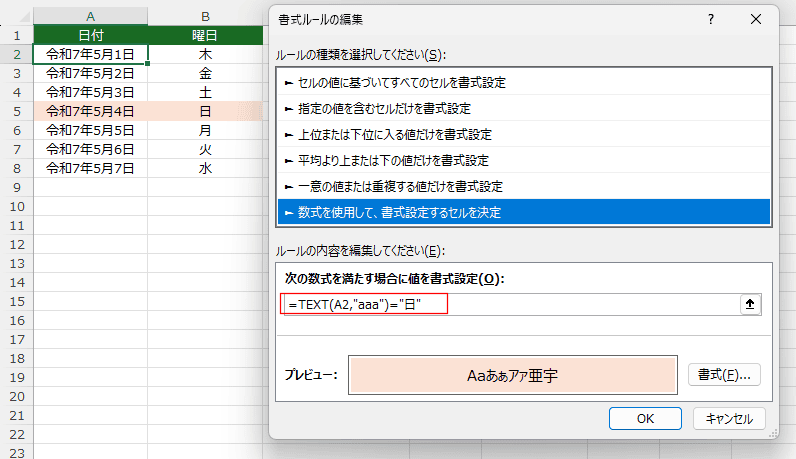This screenshot has height=459, width=796.
Task: Collapse dialog with the range selector arrow icon
Action: coord(750,304)
